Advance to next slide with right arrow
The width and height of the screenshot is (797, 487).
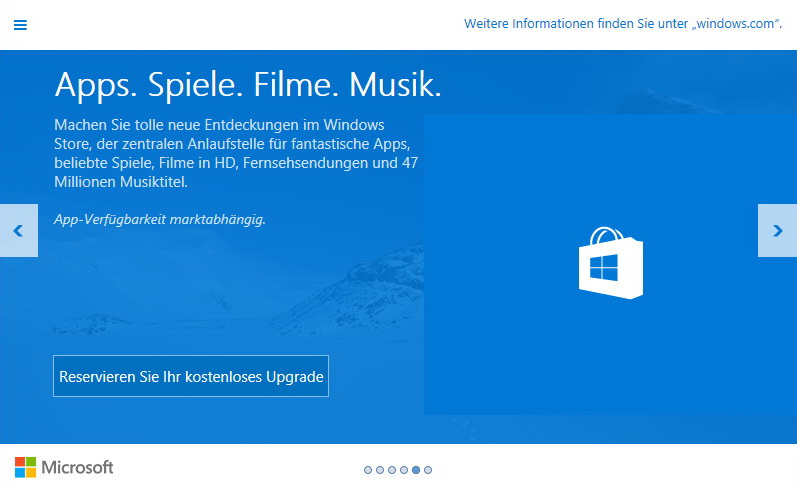click(x=777, y=230)
